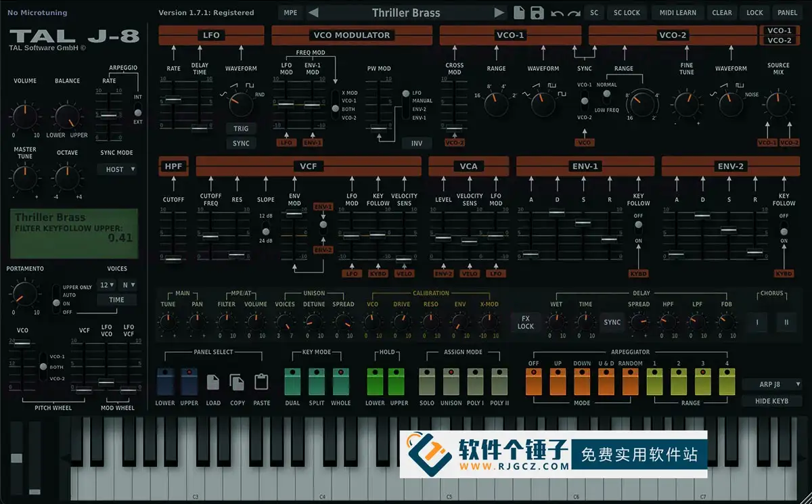Click the preset info display screen

tap(74, 233)
